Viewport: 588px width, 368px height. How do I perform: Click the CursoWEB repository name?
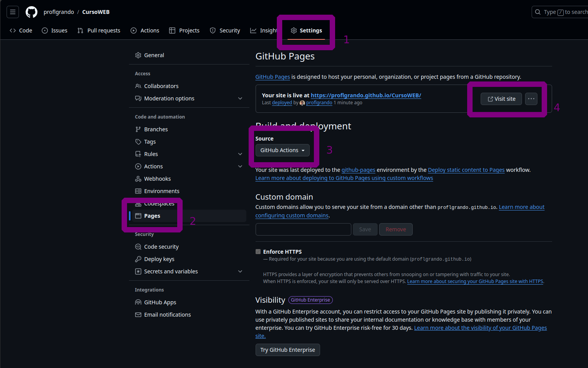(x=96, y=12)
